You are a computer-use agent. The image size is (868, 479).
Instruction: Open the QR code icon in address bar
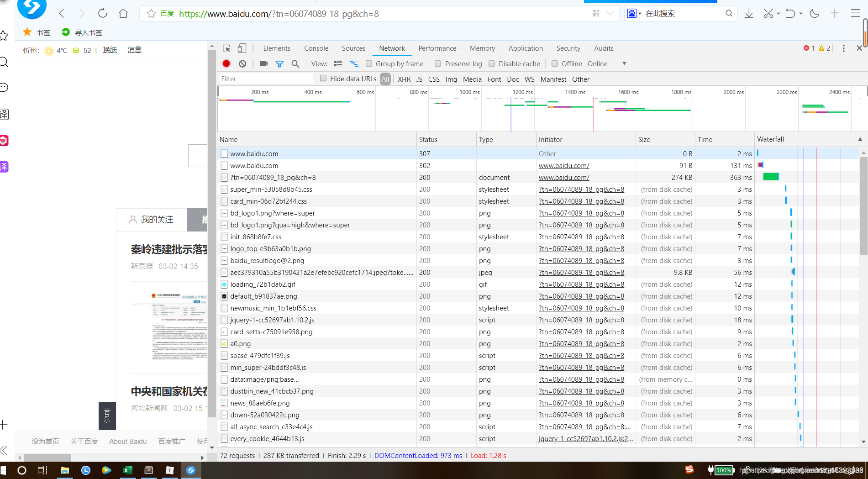(x=596, y=14)
